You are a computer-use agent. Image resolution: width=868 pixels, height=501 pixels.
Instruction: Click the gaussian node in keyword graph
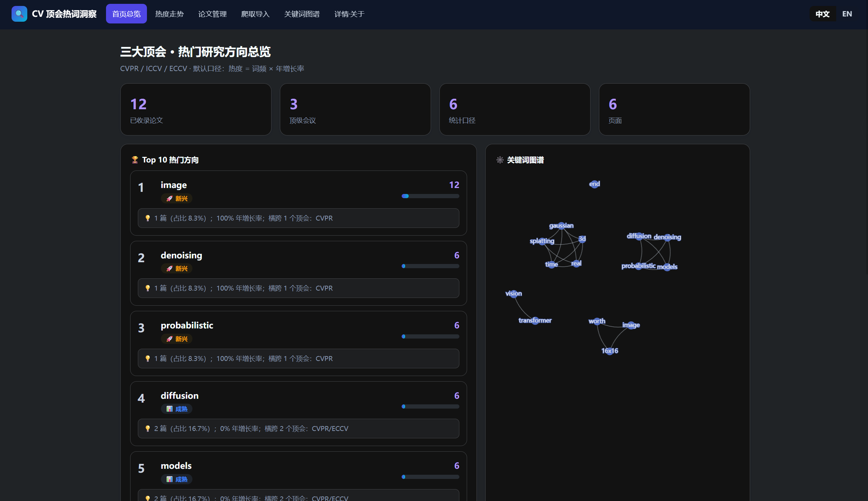[562, 226]
